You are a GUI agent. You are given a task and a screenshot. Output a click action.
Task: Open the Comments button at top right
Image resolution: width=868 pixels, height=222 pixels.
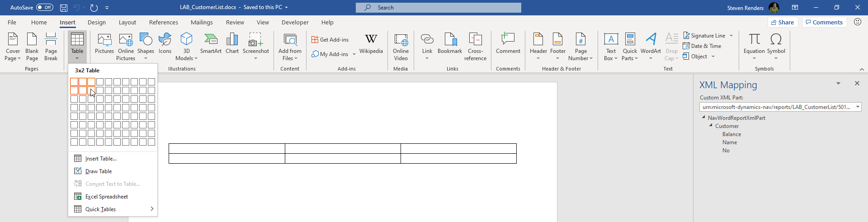[x=824, y=22]
